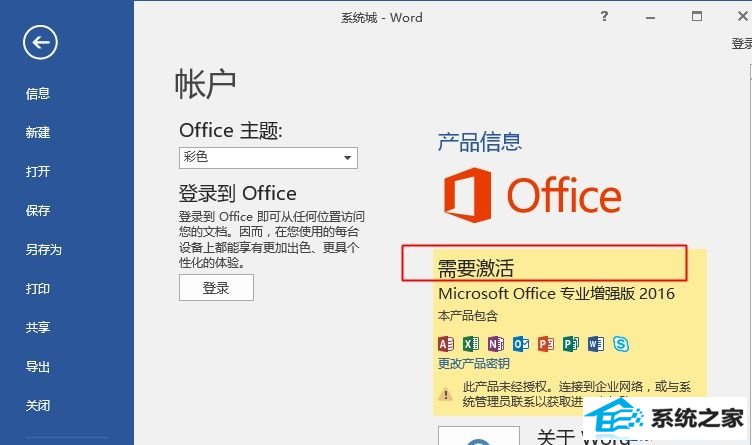Click the 本产品包含 label
Image resolution: width=752 pixels, height=445 pixels.
coord(468,316)
